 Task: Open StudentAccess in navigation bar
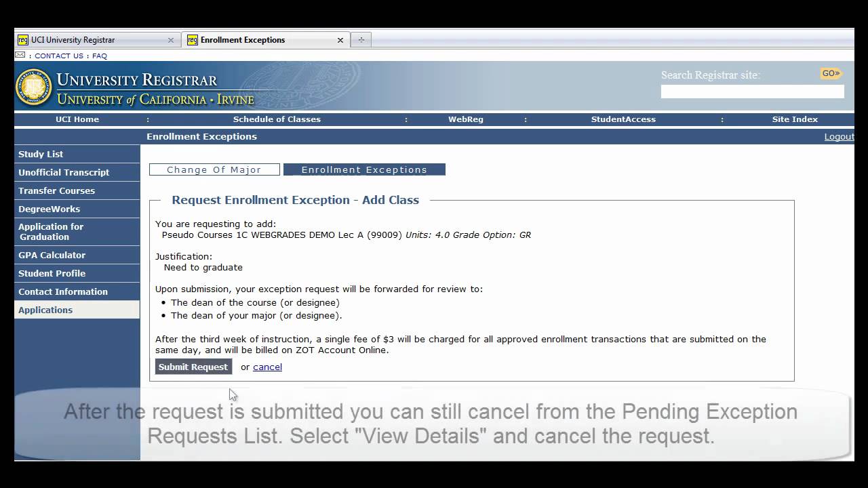[623, 119]
